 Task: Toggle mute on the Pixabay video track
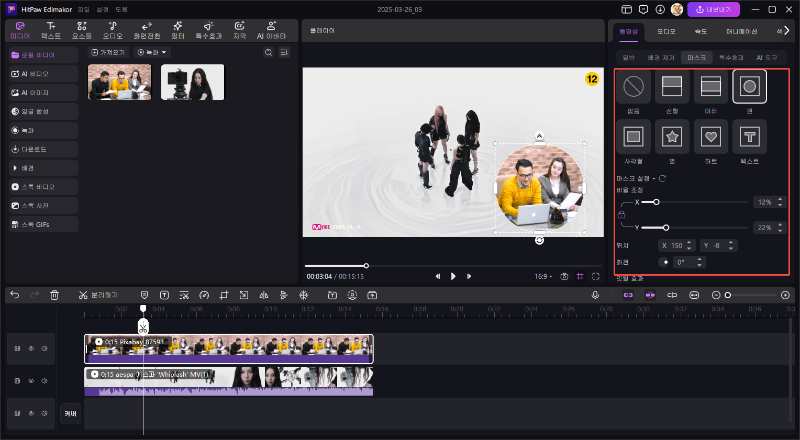point(44,348)
